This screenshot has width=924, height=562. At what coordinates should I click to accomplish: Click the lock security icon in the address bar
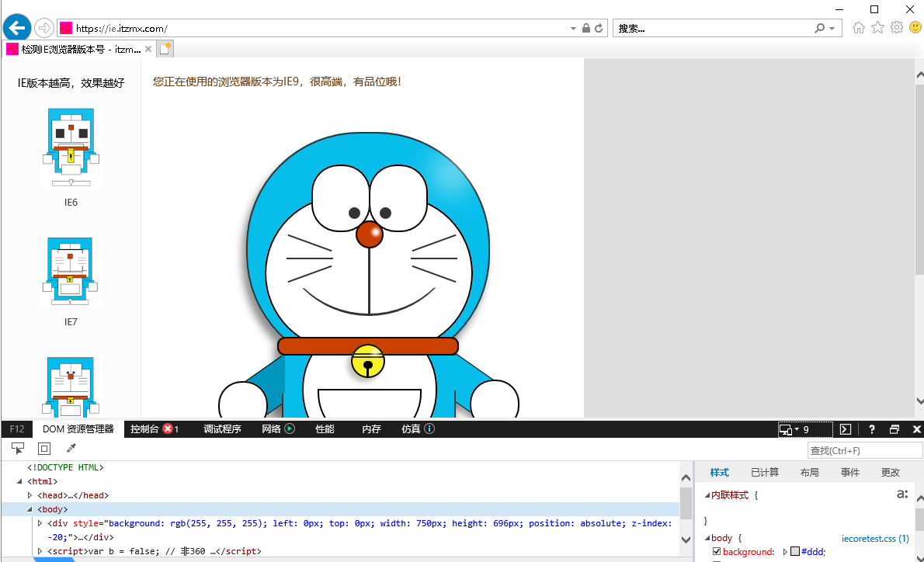coord(585,28)
